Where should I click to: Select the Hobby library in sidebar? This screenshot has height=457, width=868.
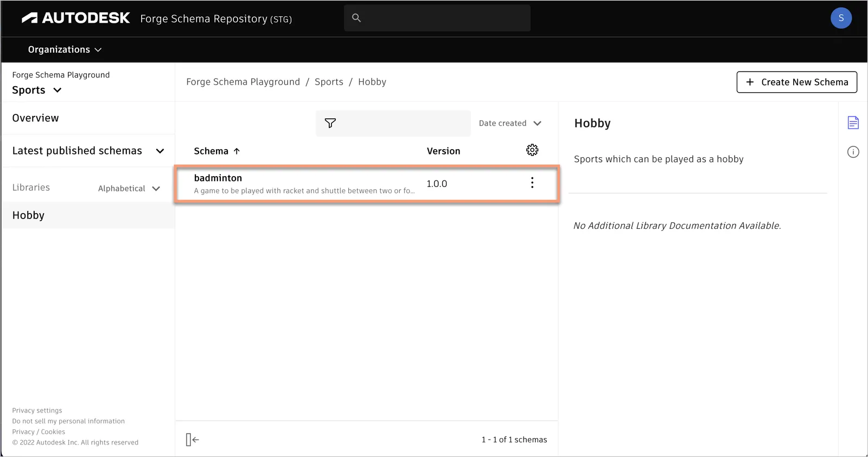pyautogui.click(x=88, y=215)
